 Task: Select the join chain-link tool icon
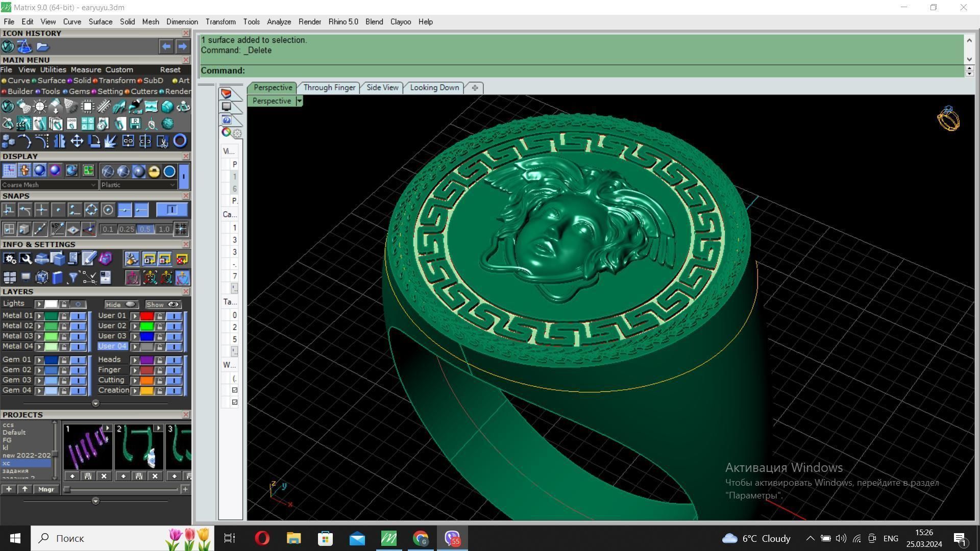point(128,141)
